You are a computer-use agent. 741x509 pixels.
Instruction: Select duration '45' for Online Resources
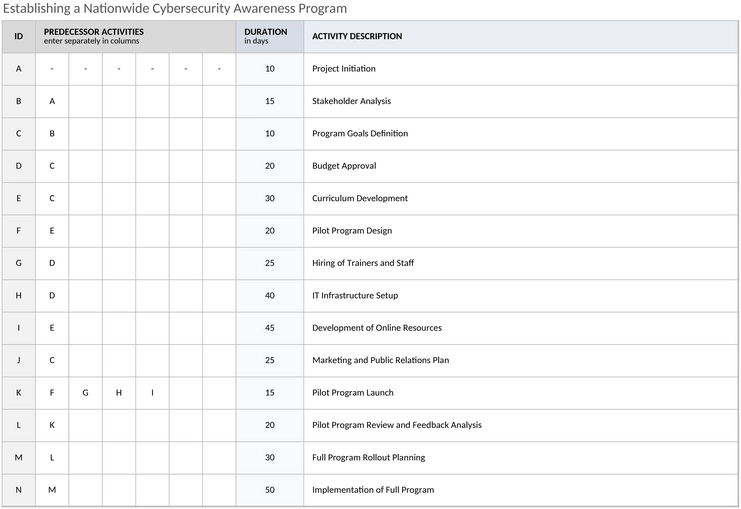[270, 328]
